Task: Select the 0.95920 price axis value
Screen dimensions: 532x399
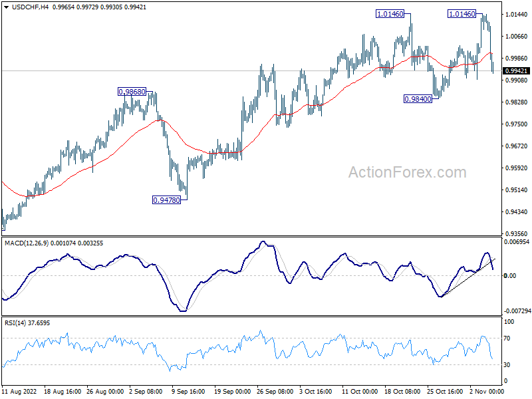Action: click(517, 168)
